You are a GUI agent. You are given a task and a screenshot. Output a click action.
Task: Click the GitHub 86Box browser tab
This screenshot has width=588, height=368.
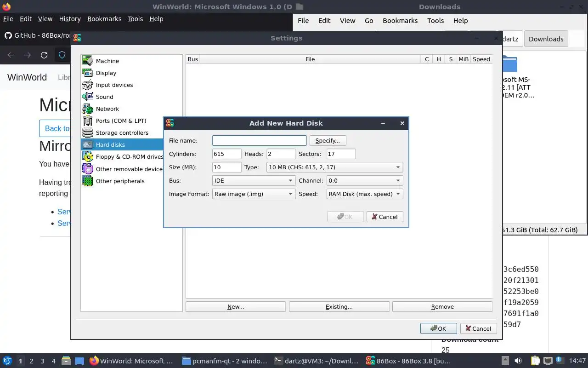click(37, 35)
